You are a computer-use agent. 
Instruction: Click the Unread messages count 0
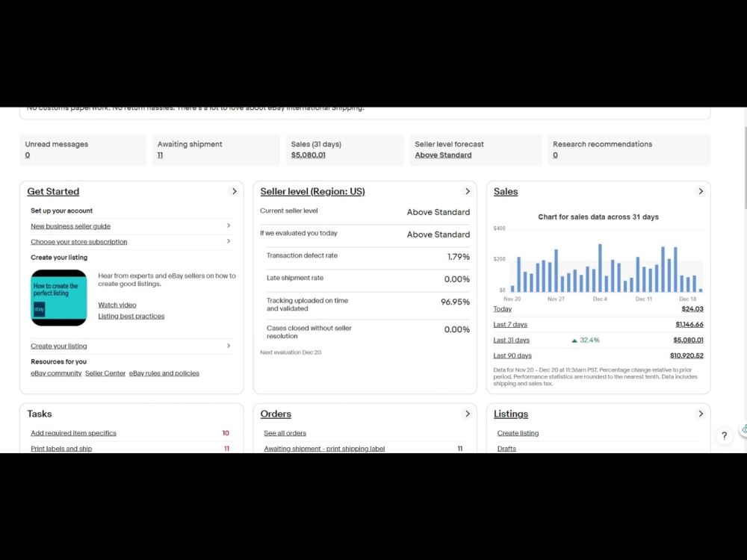coord(28,155)
